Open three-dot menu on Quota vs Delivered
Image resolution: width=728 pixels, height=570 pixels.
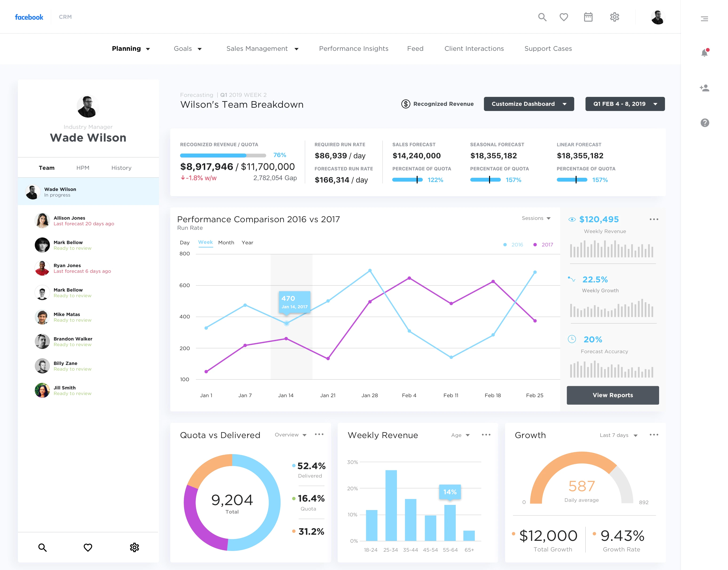point(319,434)
